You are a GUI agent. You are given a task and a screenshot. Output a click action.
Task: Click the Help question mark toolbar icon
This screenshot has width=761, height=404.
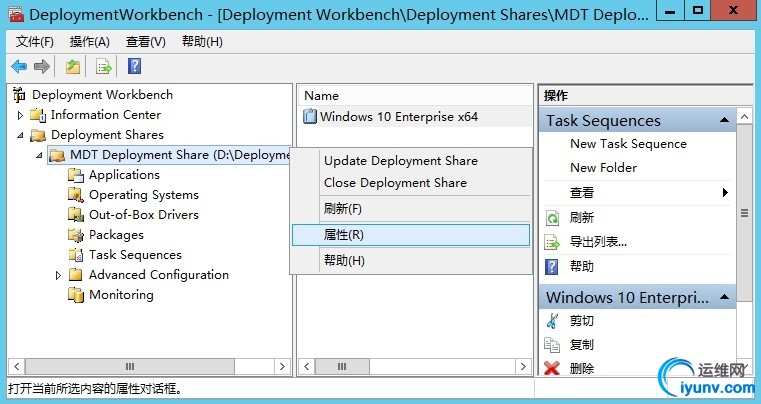pyautogui.click(x=134, y=67)
